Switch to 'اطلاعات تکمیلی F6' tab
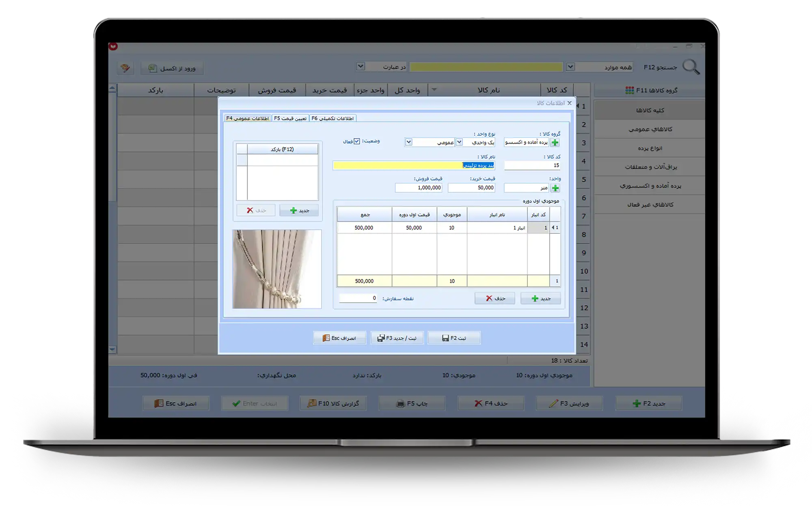The image size is (812, 506). pos(333,118)
